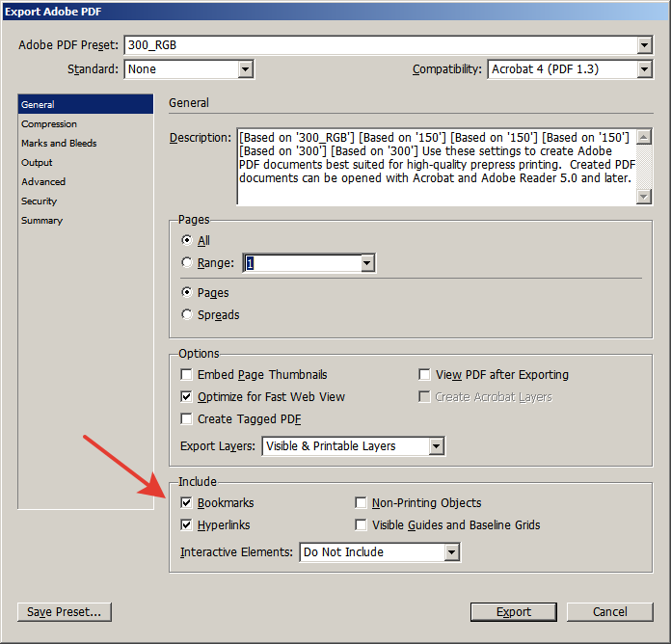This screenshot has width=671, height=644.
Task: Go to the Output settings
Action: pos(86,163)
